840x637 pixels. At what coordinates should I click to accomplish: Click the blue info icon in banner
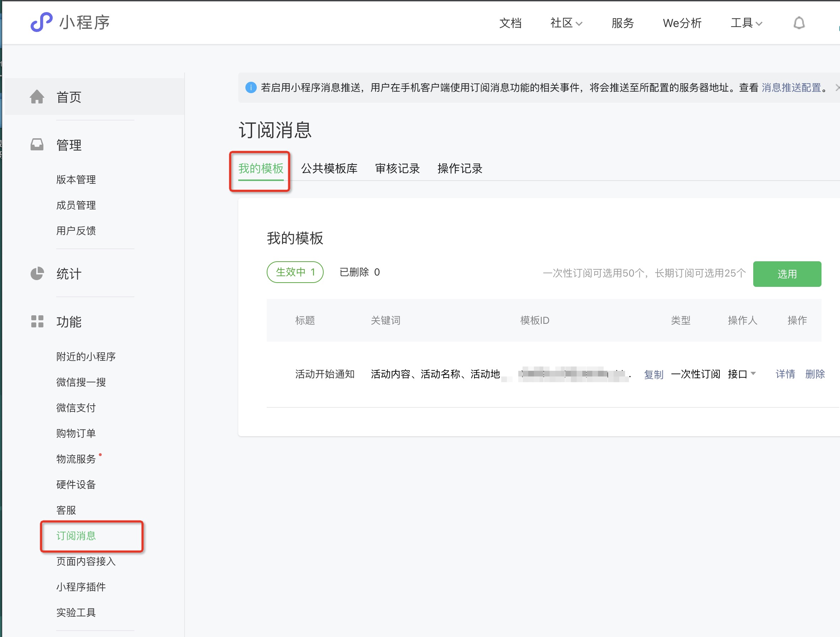[251, 88]
